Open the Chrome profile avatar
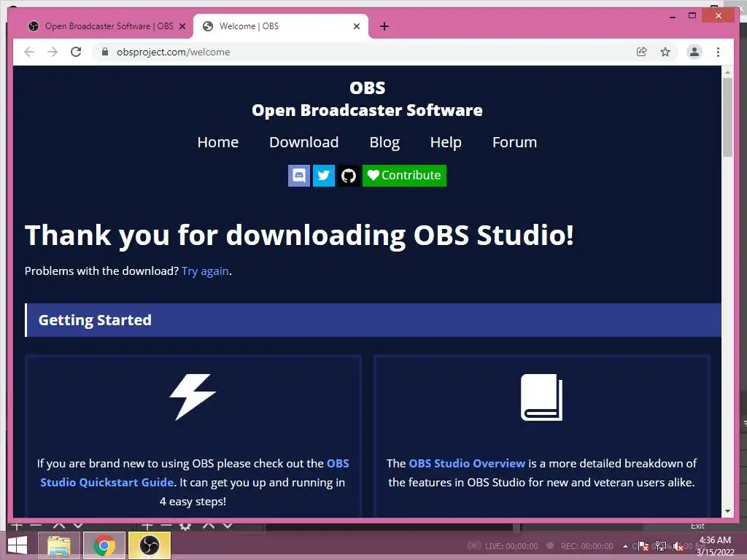The height and width of the screenshot is (560, 747). pos(694,52)
